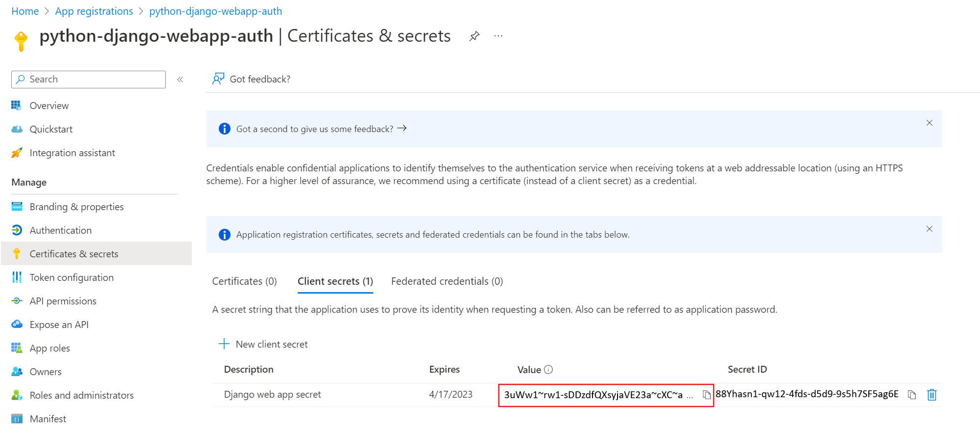Switch to the Certificates (0) tab
This screenshot has height=435, width=980.
244,281
